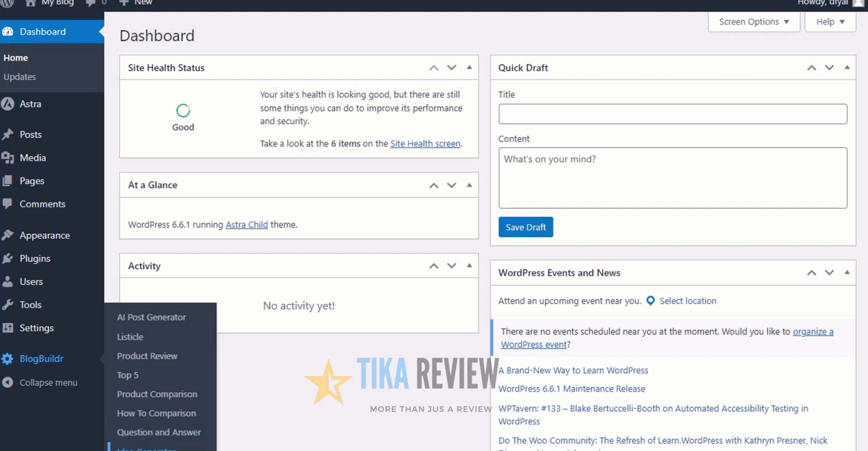Move Activity widget down
The image size is (868, 451).
[452, 266]
